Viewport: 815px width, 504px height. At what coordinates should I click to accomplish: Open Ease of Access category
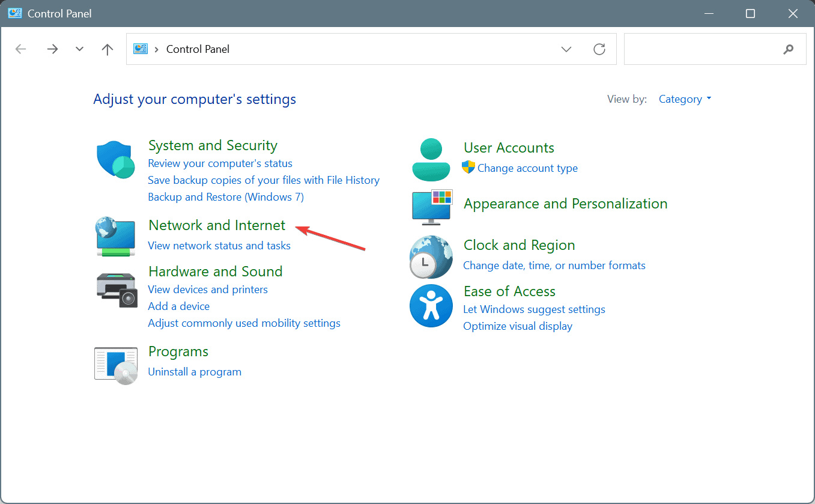click(509, 291)
